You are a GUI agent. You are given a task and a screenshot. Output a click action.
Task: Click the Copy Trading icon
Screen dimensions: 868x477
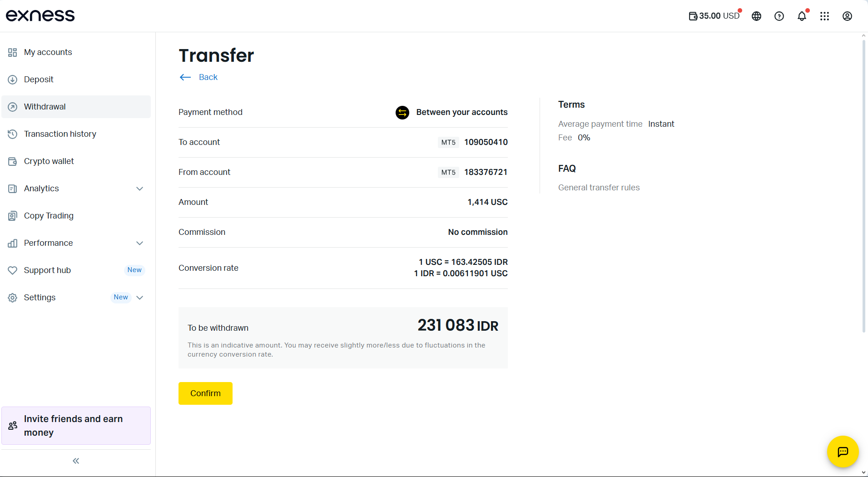(x=12, y=216)
